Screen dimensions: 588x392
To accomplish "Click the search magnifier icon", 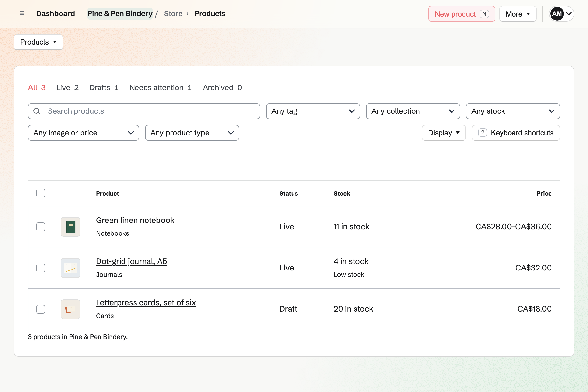I will (x=37, y=111).
